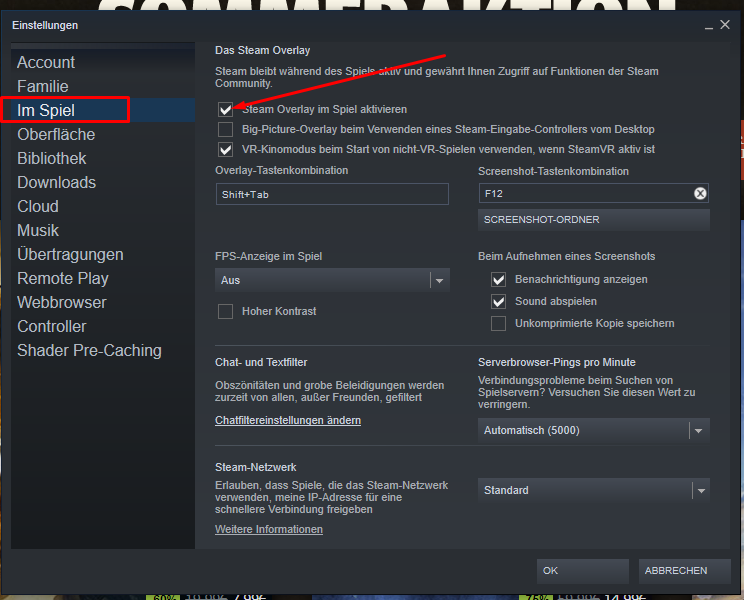
Task: Toggle VR-Kinomodus checkbox
Action: 226,149
